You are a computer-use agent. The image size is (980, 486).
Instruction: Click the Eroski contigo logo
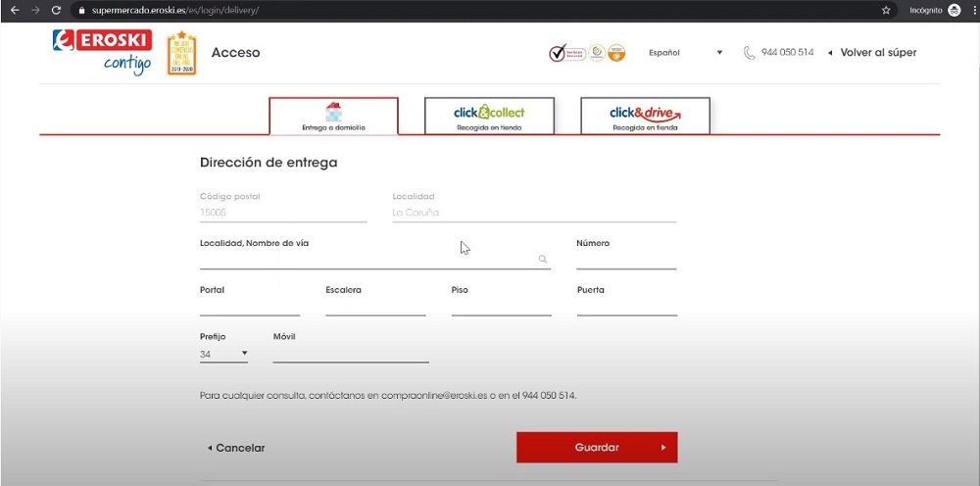101,52
